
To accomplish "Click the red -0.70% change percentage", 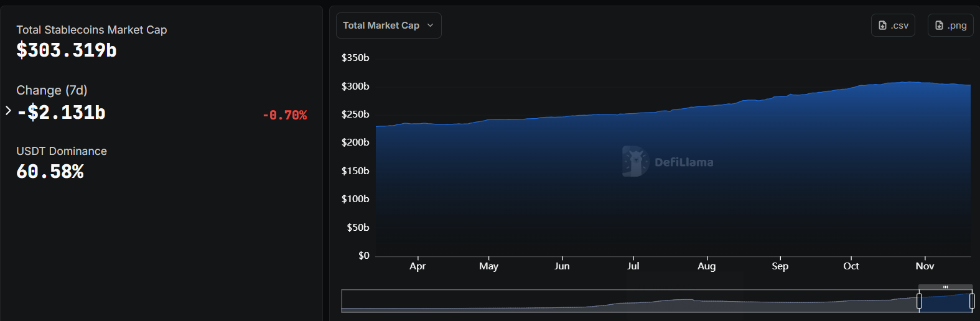I will pos(284,115).
